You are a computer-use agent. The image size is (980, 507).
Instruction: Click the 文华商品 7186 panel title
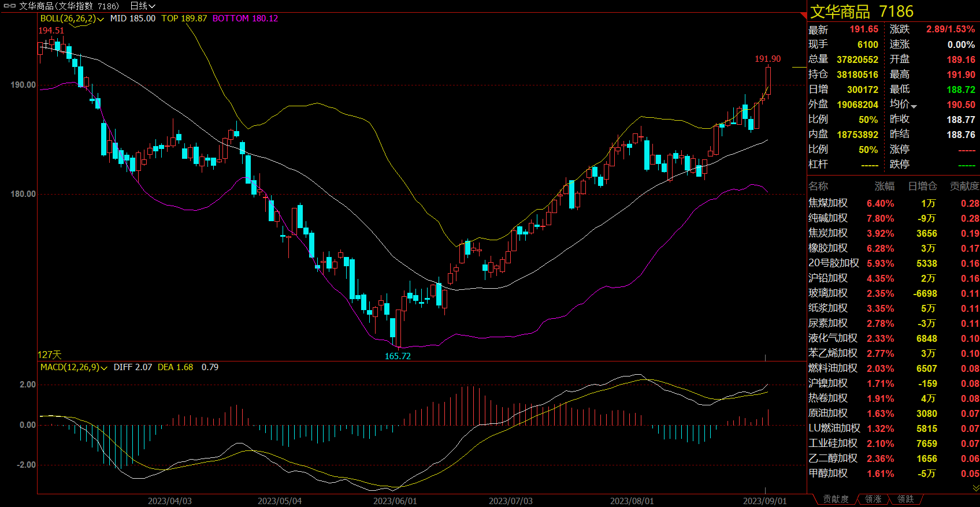click(x=862, y=11)
